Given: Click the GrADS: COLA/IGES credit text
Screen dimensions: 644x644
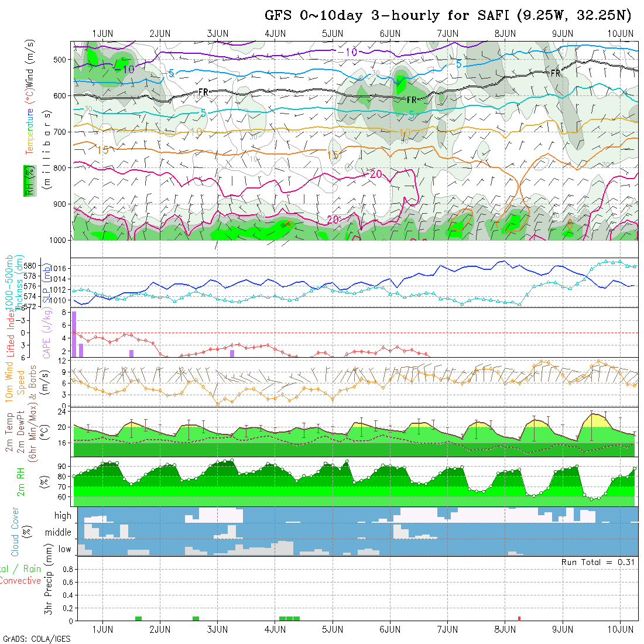Looking at the screenshot, I should (36, 639).
